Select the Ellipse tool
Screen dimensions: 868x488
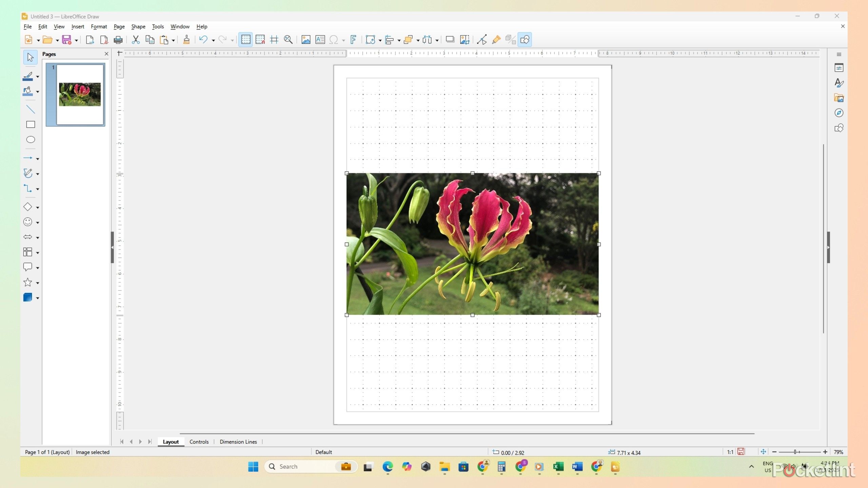[x=30, y=139]
